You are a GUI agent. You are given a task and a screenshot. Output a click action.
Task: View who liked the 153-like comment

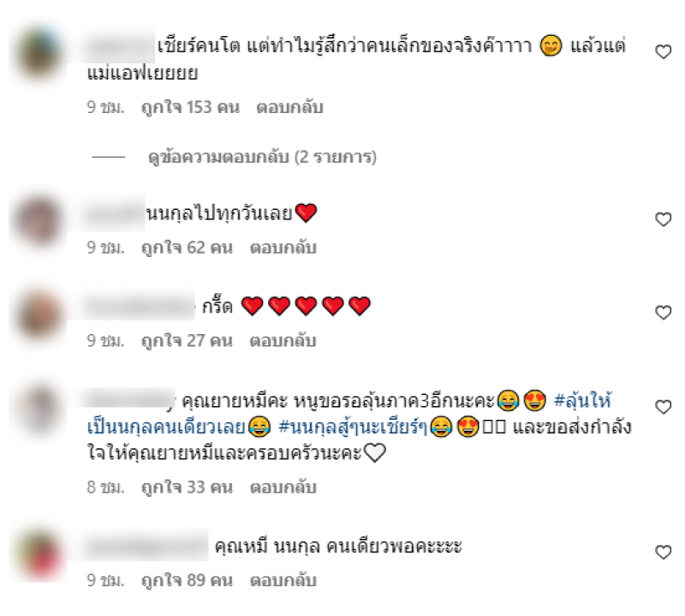(190, 107)
